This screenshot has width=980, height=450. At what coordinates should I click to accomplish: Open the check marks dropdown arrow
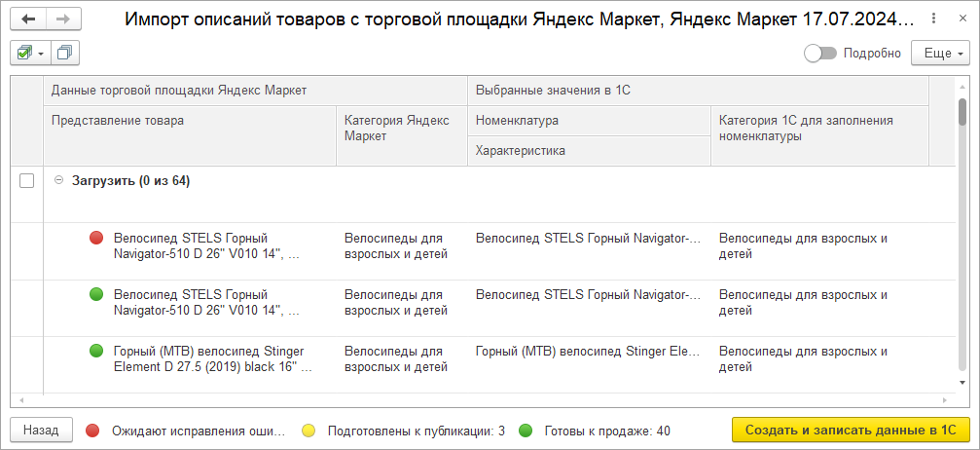(40, 53)
